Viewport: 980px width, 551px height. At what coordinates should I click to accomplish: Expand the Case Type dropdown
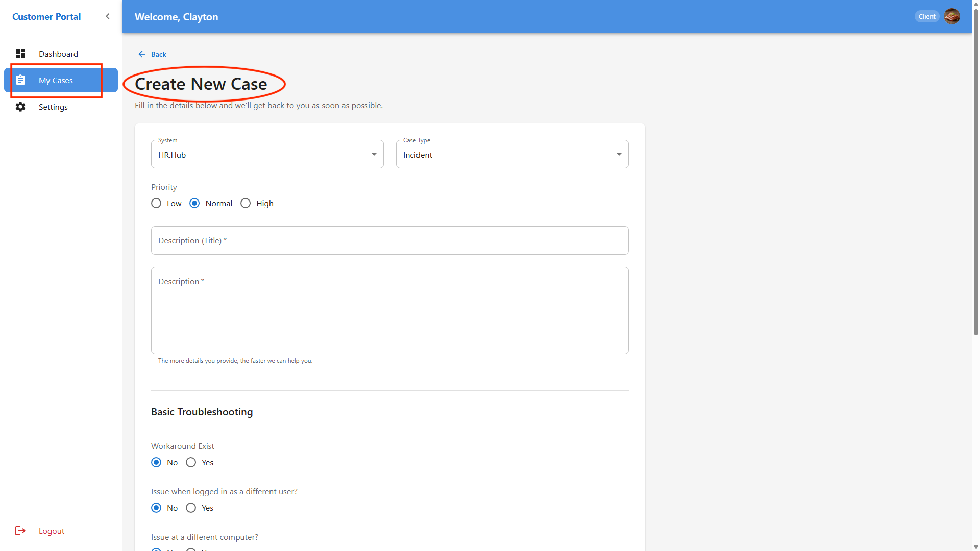click(512, 154)
